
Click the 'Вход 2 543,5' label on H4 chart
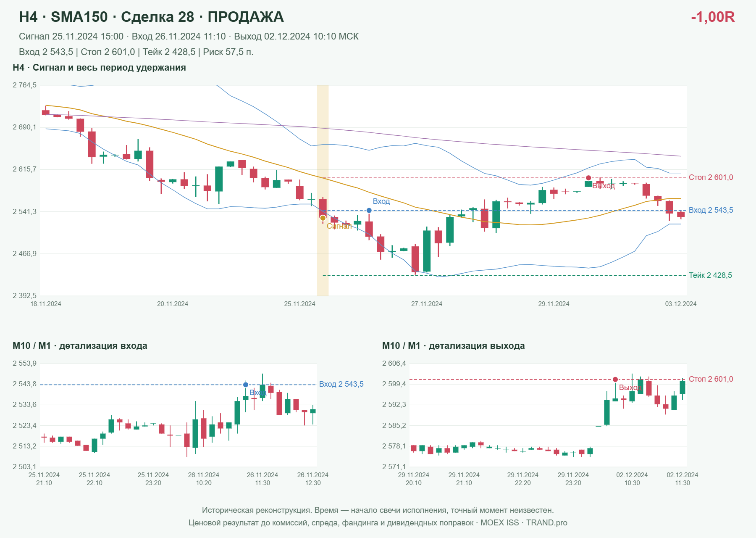click(711, 210)
